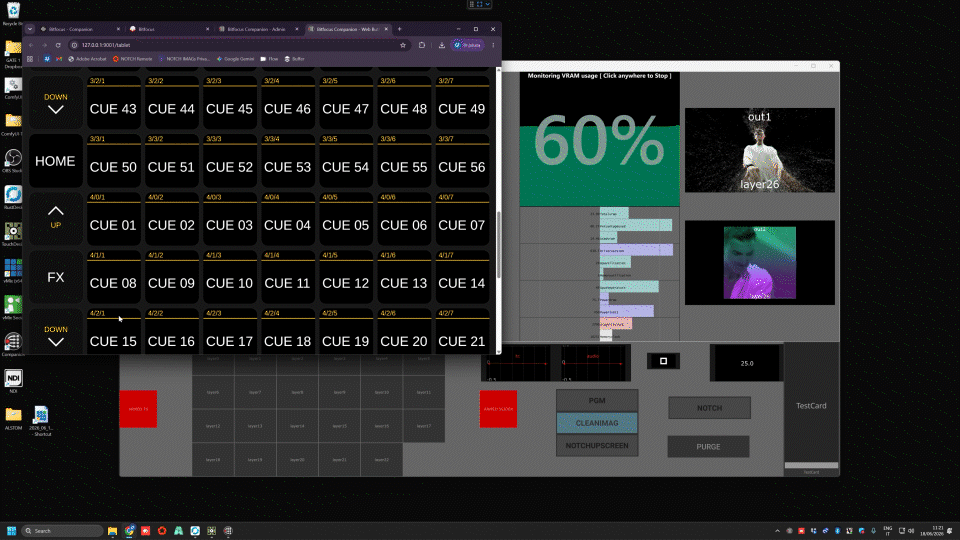This screenshot has width=960, height=540.
Task: Click the upper DOWN chevron page button
Action: click(55, 103)
